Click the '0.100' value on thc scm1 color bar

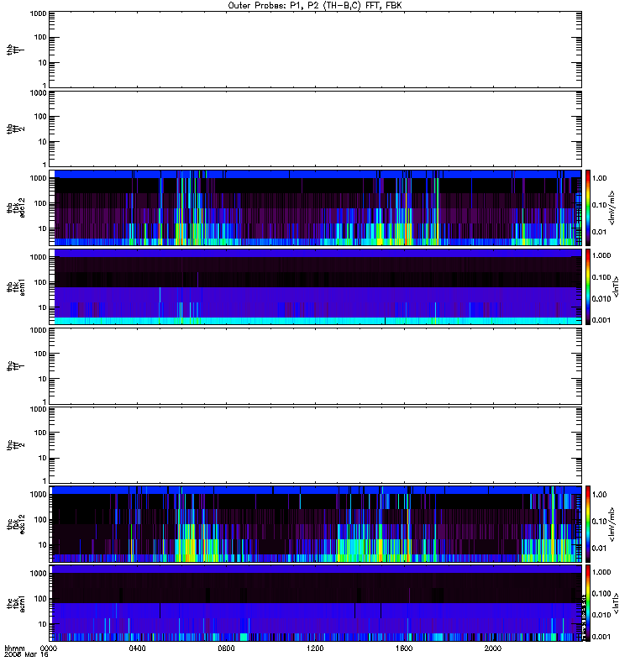click(601, 594)
